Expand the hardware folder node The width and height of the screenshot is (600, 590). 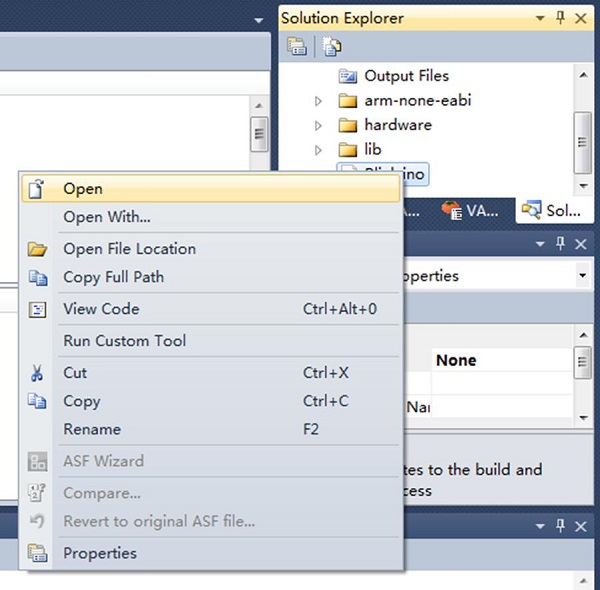pos(319,125)
